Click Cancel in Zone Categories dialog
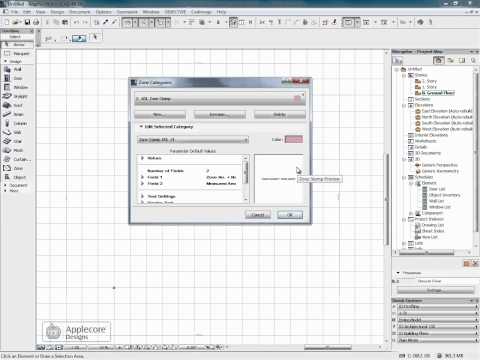This screenshot has width=480, height=360. pyautogui.click(x=258, y=215)
